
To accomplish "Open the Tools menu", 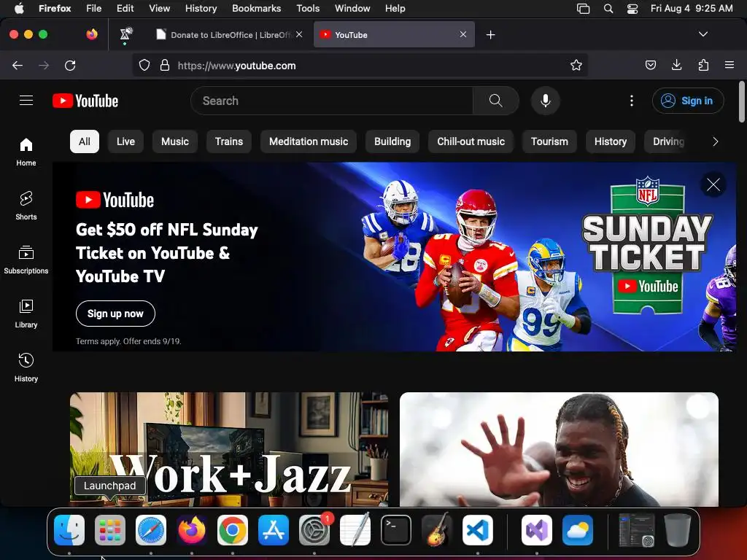I will pos(308,8).
